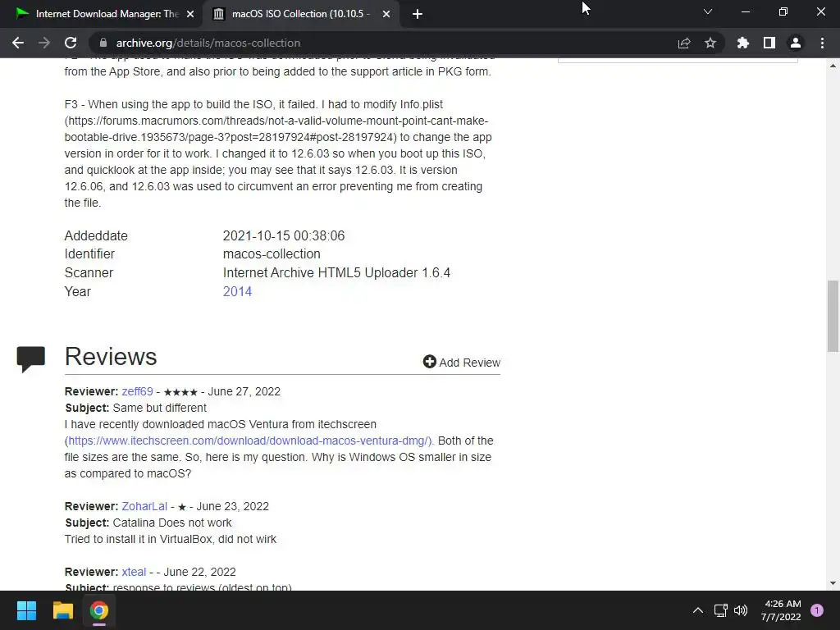Open network status tray icon

point(720,610)
